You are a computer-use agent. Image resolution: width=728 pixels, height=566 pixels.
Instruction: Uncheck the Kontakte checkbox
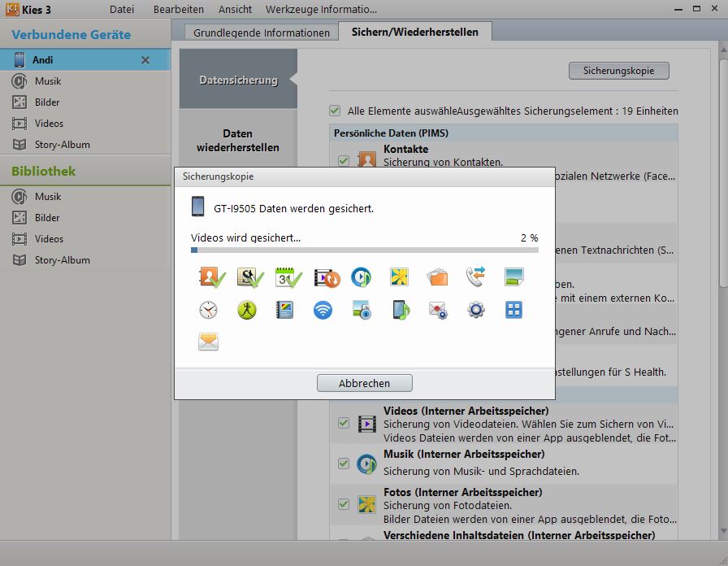tap(343, 160)
